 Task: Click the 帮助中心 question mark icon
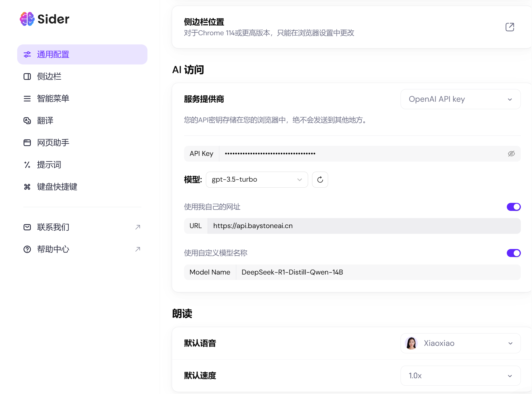(x=27, y=249)
